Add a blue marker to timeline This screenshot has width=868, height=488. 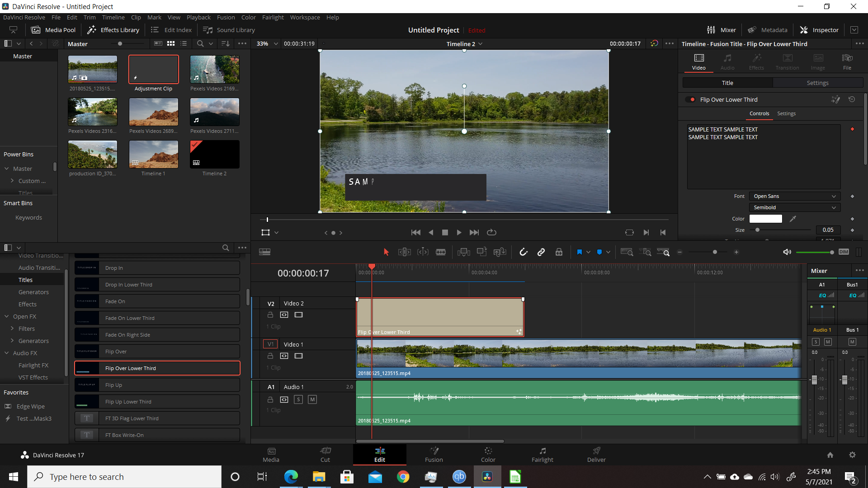click(x=599, y=252)
